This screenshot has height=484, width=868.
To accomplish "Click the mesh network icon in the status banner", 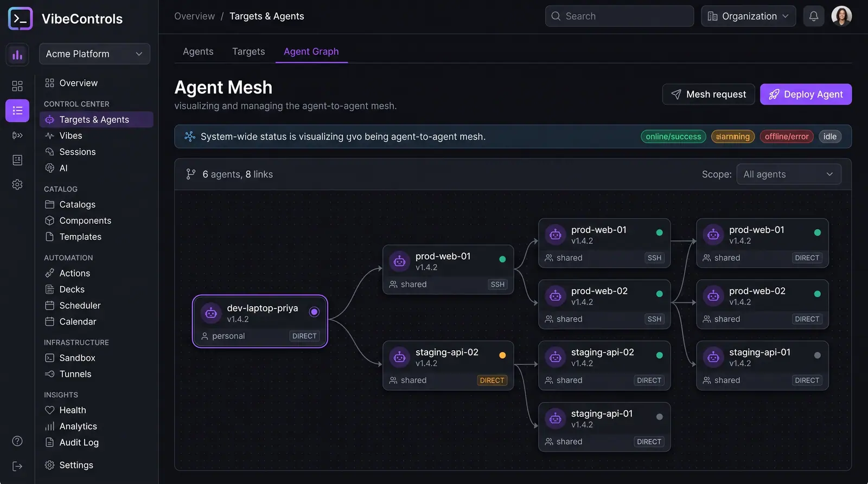I will (x=189, y=137).
